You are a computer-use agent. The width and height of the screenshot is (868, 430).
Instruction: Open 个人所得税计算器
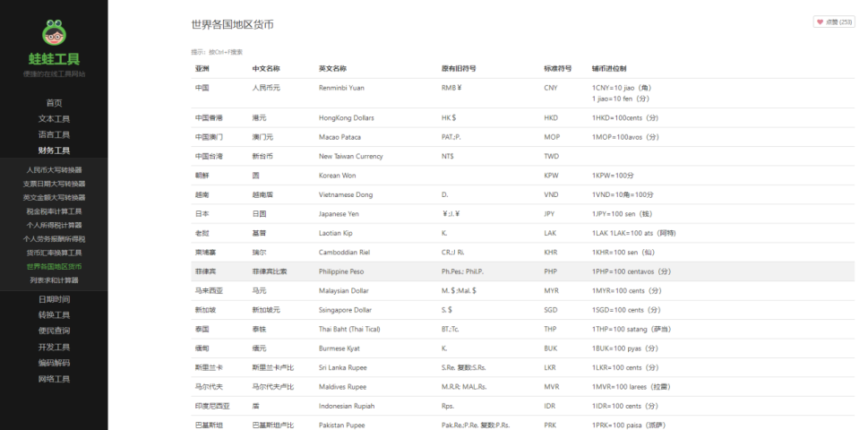55,225
